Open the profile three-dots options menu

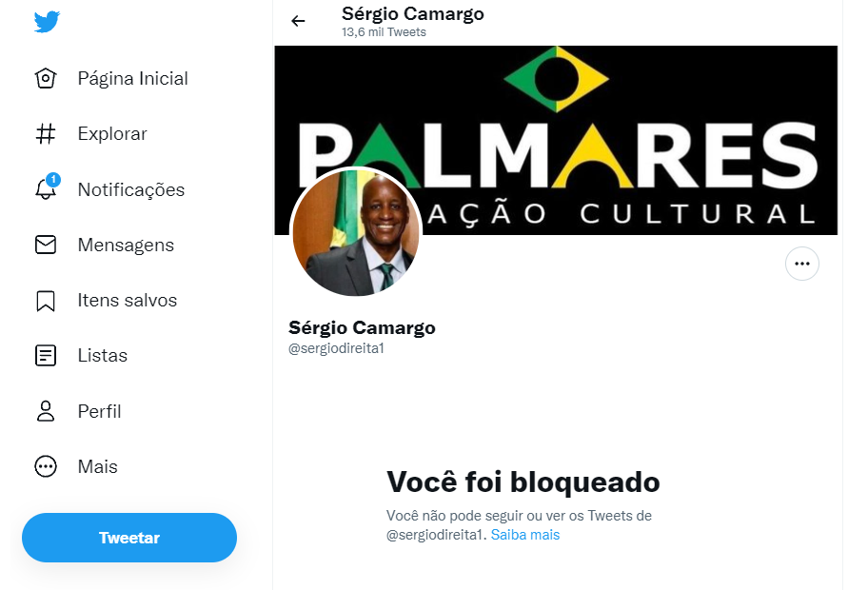tap(801, 264)
